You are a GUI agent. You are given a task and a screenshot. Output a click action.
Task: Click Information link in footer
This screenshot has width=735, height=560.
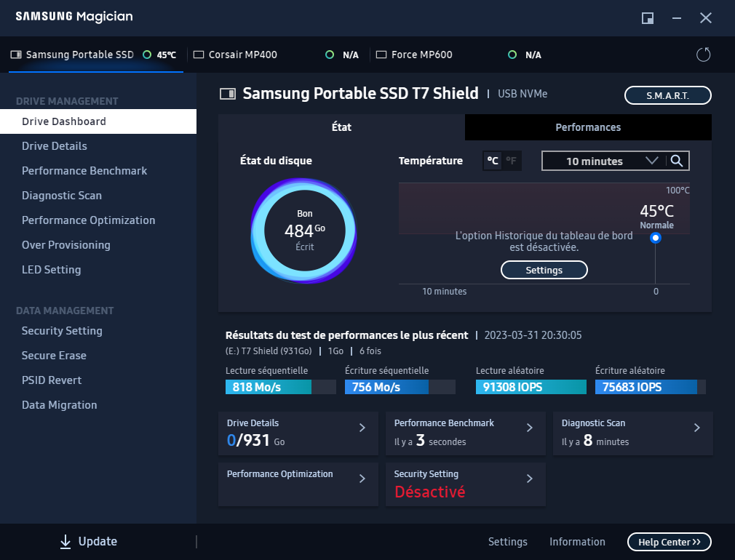tap(577, 542)
